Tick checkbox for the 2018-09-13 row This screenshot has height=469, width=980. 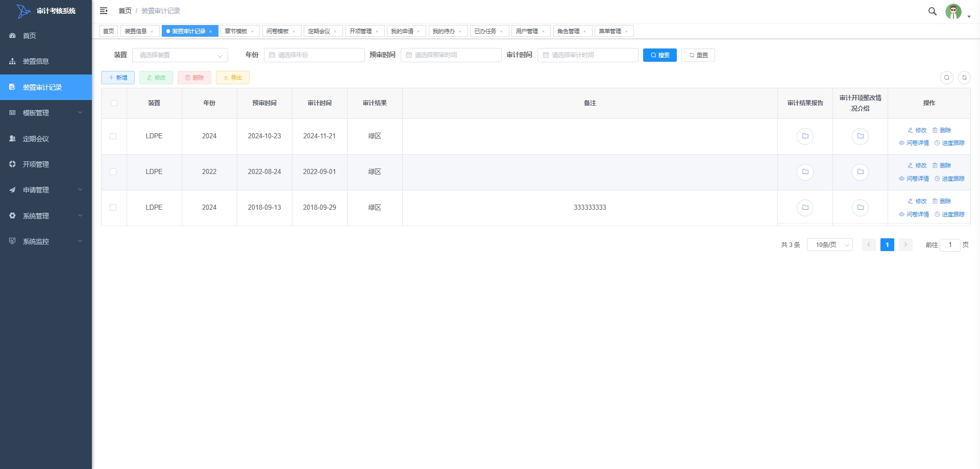click(113, 208)
